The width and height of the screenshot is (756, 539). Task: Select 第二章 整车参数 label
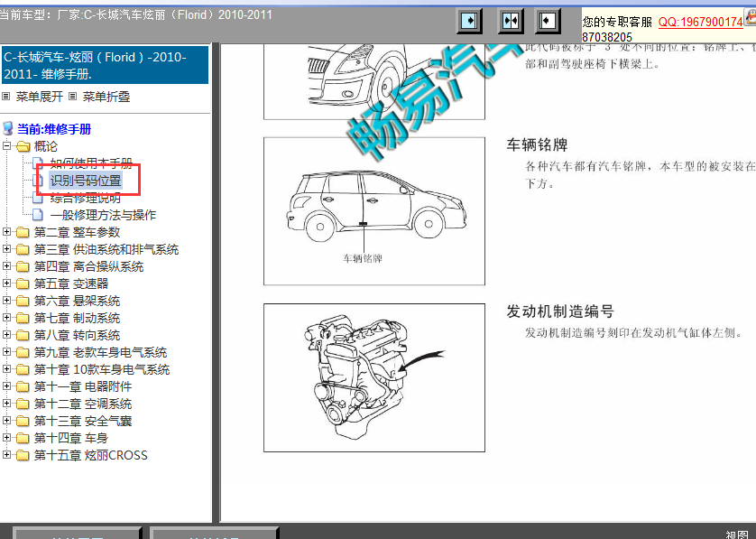pos(78,232)
